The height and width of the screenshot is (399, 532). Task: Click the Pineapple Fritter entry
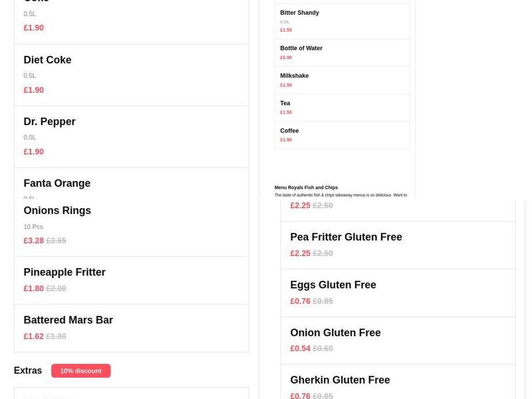(65, 272)
